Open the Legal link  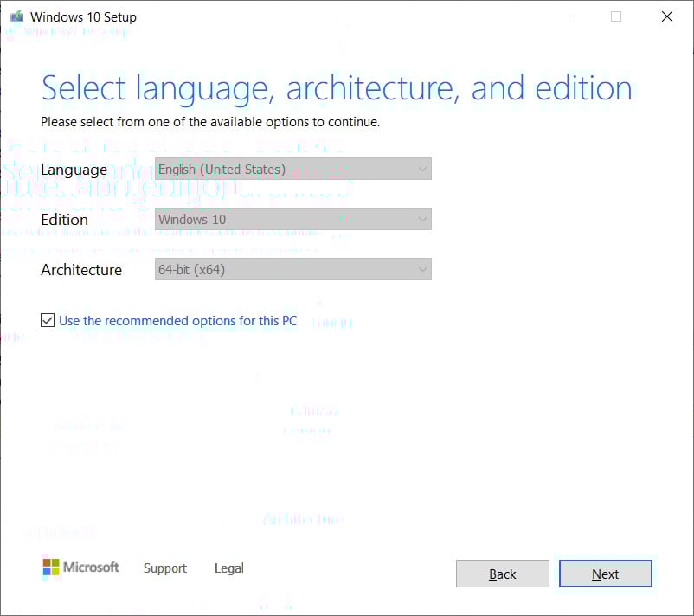tap(228, 568)
